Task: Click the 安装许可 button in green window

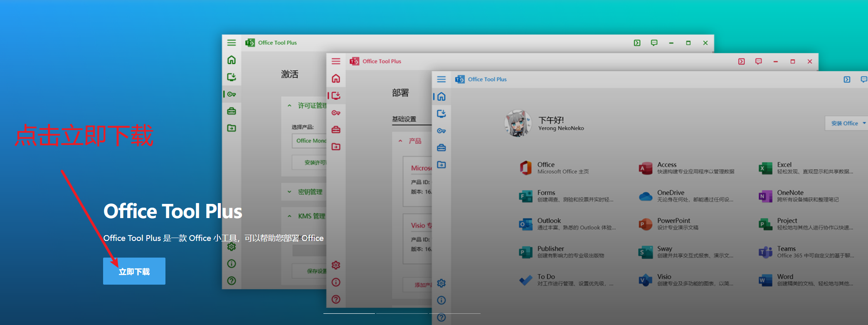Action: tap(309, 162)
